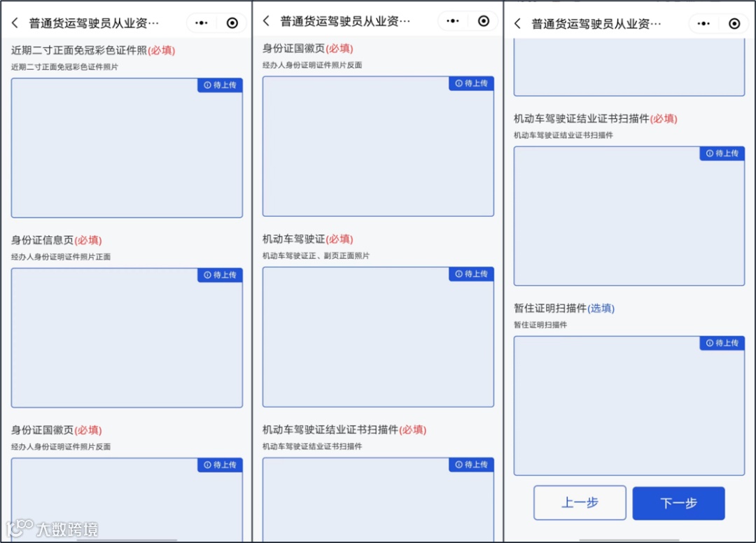Screen dimensions: 756x543
Task: Tap upload area for 暂住证明扫描件
Action: [x=629, y=406]
